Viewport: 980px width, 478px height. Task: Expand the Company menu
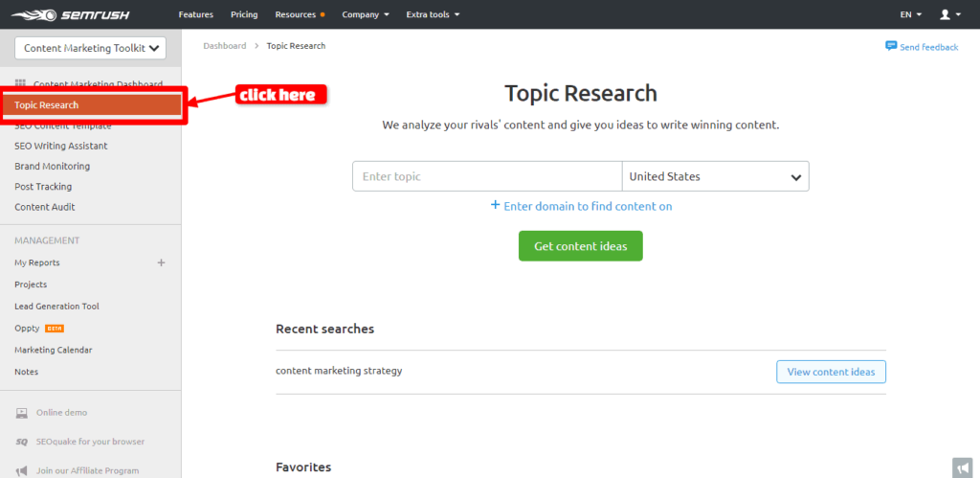366,14
